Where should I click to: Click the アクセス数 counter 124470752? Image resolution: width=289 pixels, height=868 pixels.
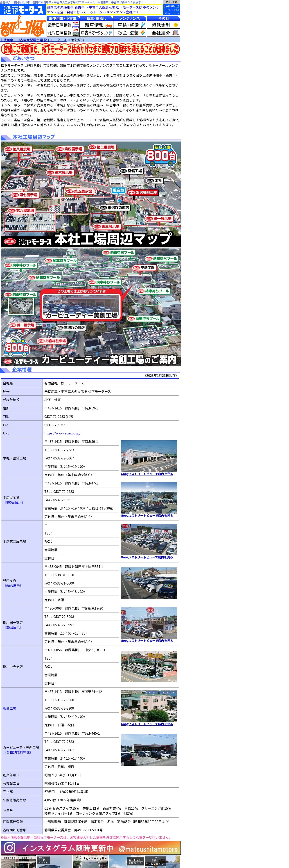coord(171,6)
